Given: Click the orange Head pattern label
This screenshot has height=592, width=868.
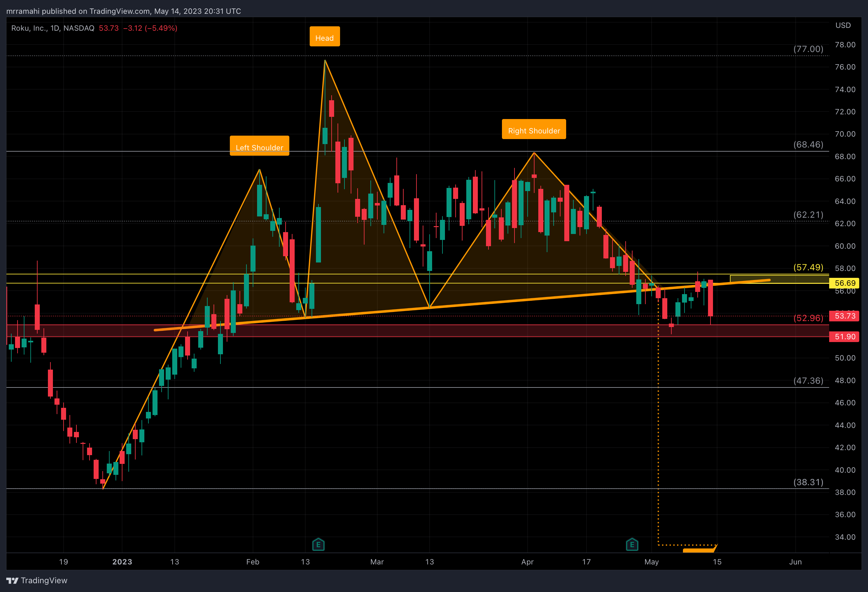Looking at the screenshot, I should point(325,37).
